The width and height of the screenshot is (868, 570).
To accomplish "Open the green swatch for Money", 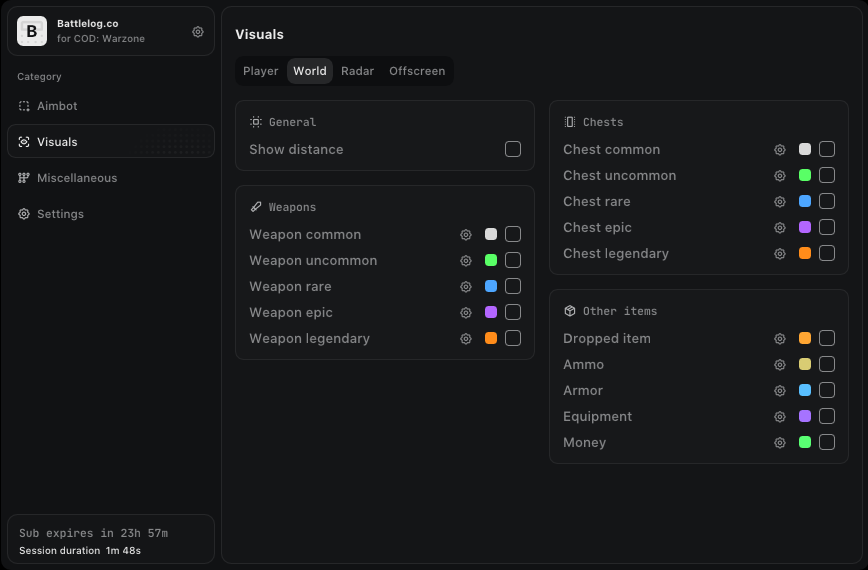I will (x=805, y=442).
